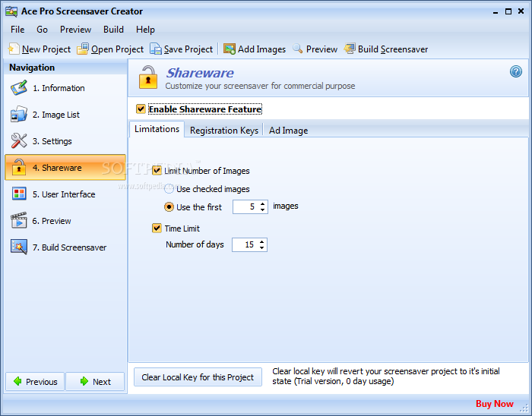Click the Settings wrench icon in navigation
Viewport: 532px width, 416px height.
tap(19, 140)
